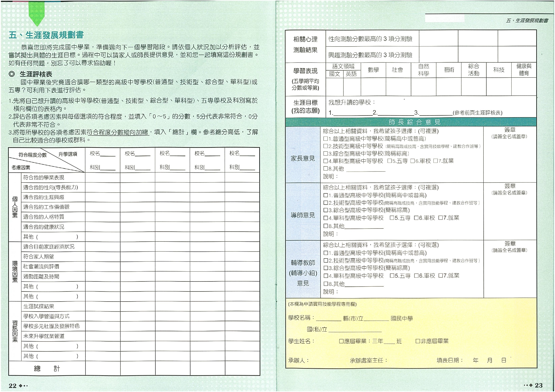Click the 國文 score column header
The width and height of the screenshot is (555, 392).
pyautogui.click(x=335, y=74)
